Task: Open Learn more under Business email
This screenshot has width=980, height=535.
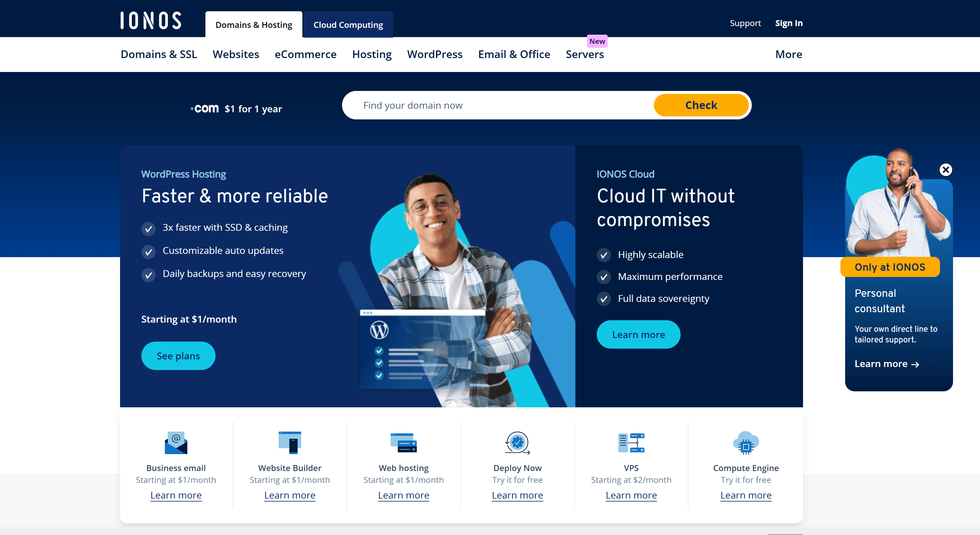Action: [176, 496]
